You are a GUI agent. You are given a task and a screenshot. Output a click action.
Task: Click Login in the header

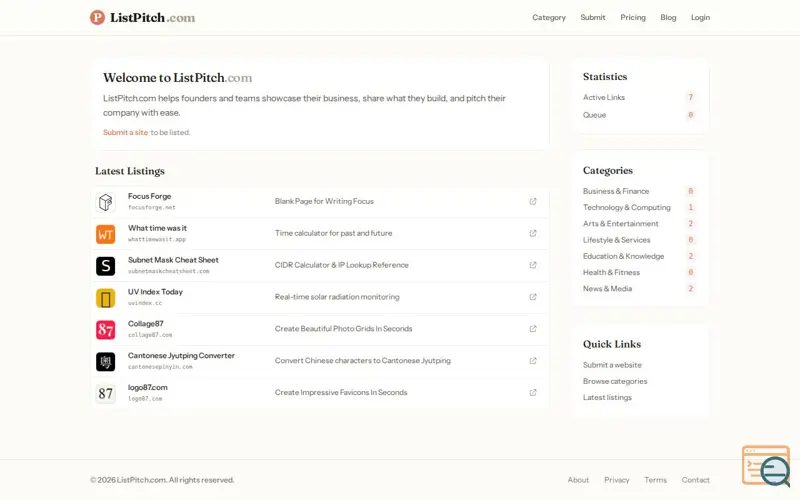pyautogui.click(x=700, y=17)
